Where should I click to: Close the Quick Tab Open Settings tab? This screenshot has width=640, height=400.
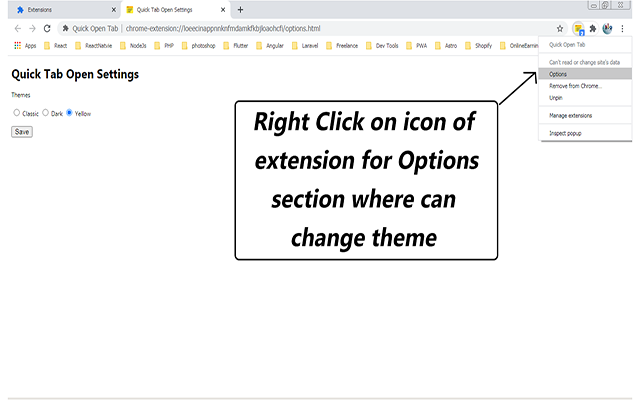click(x=223, y=10)
